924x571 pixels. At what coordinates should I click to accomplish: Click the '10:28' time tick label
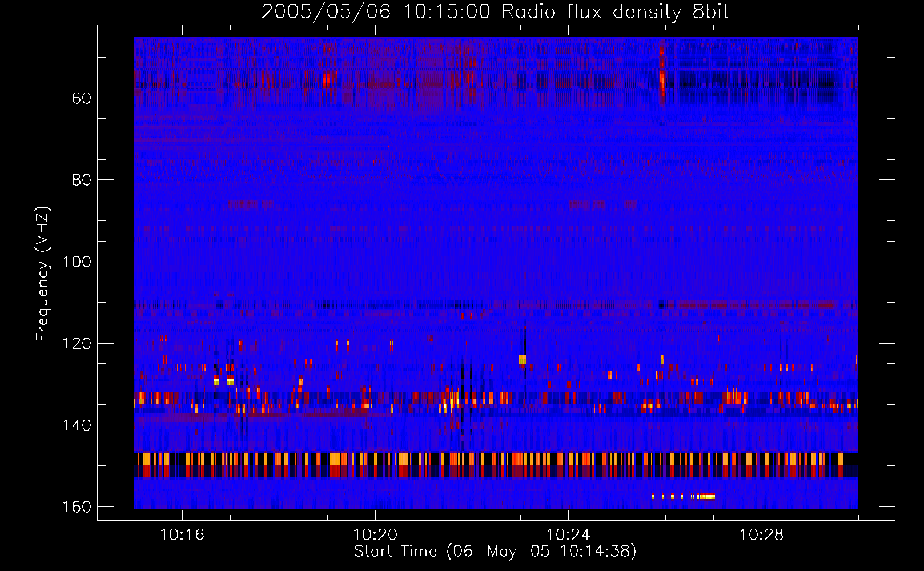point(761,535)
